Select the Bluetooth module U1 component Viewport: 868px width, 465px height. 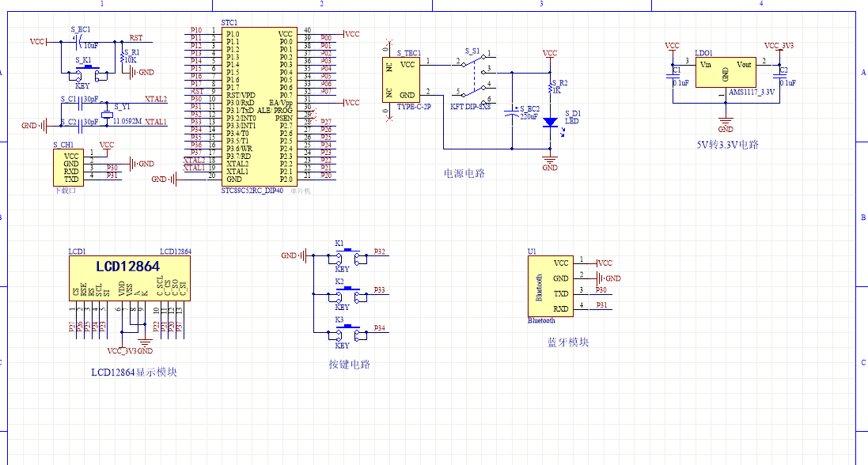550,285
